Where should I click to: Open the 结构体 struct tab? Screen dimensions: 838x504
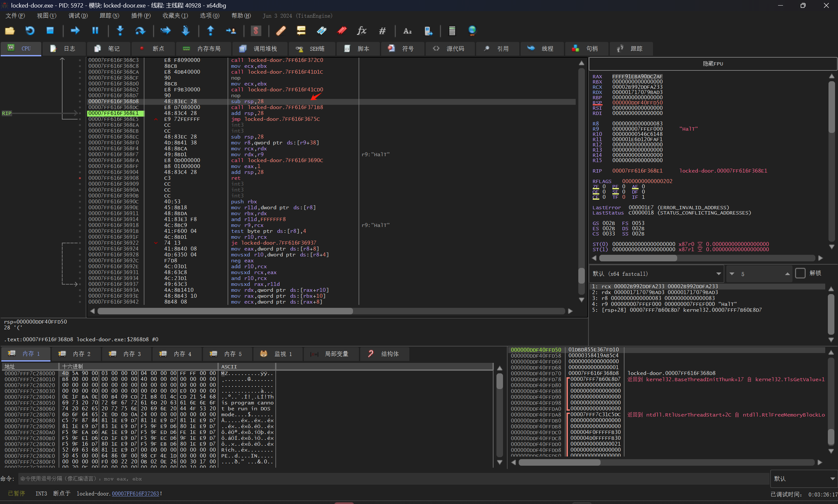[384, 354]
